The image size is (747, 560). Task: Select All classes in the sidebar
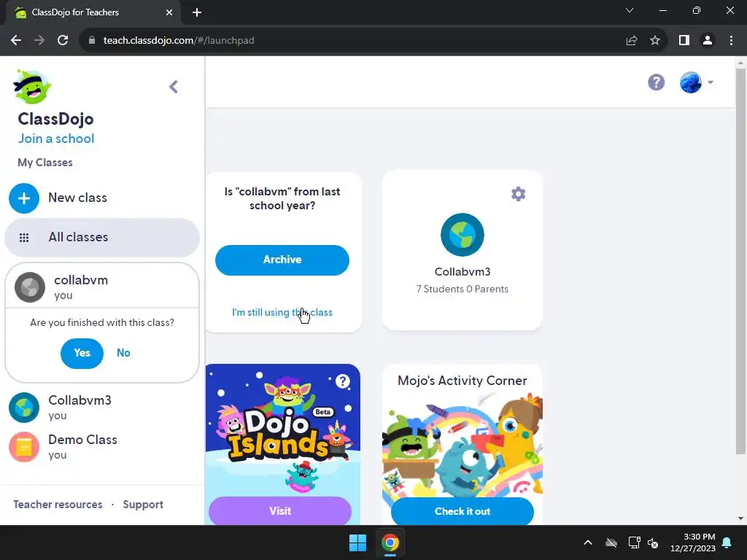[102, 237]
